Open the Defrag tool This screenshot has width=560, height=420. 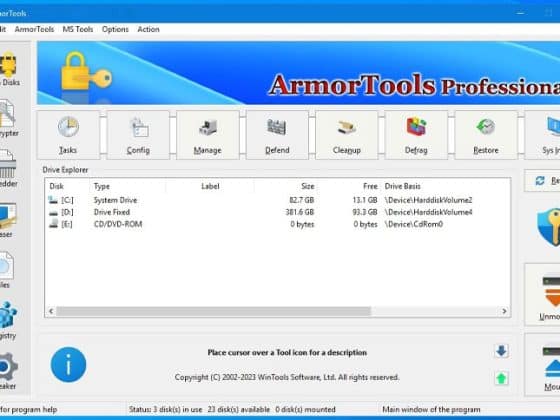416,135
